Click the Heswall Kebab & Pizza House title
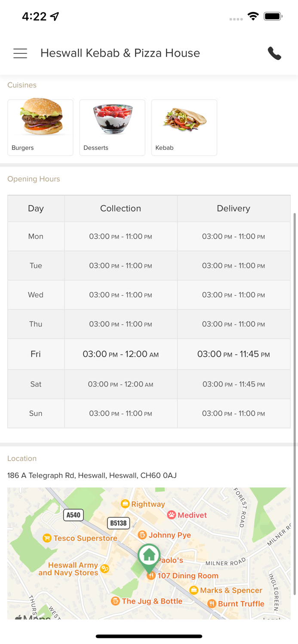 tap(120, 53)
